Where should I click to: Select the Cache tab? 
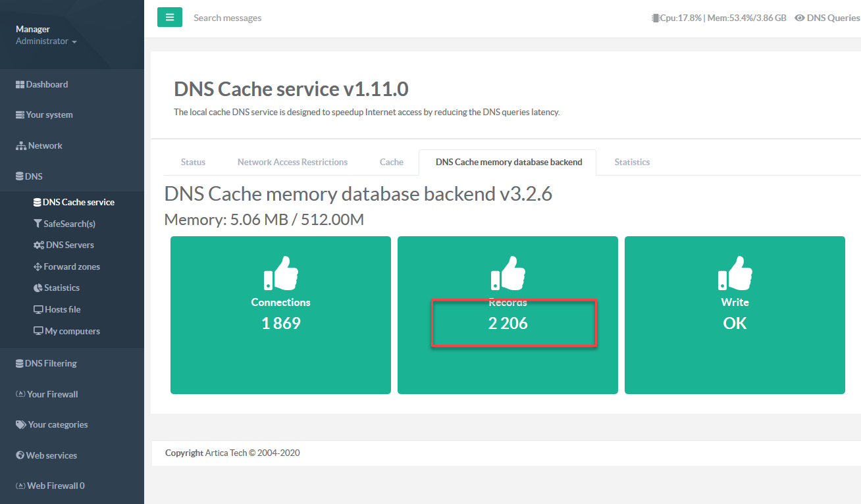391,162
